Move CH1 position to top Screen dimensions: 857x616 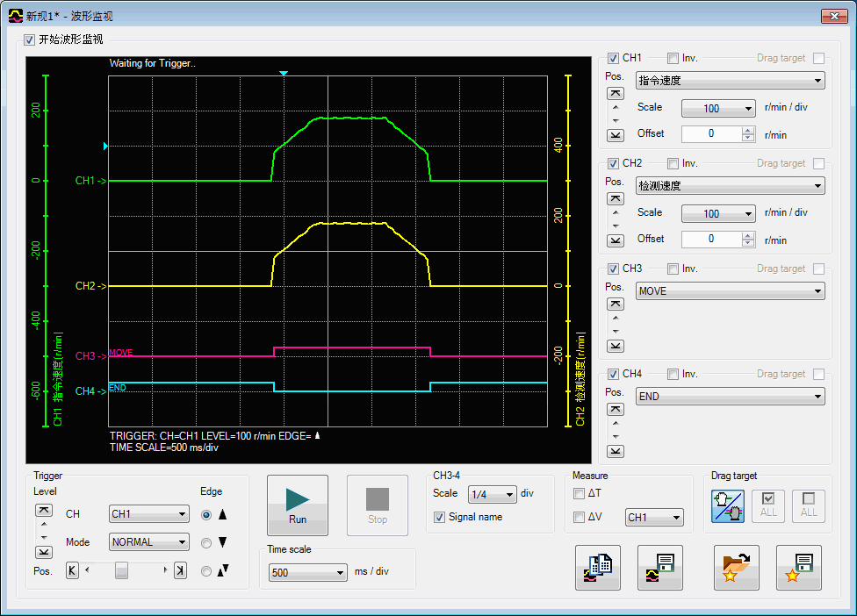616,94
